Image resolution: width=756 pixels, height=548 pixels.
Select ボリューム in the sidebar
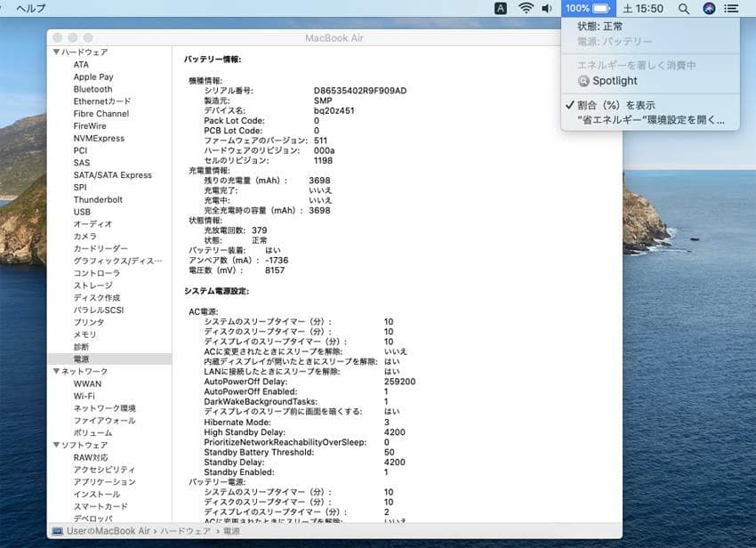point(92,433)
